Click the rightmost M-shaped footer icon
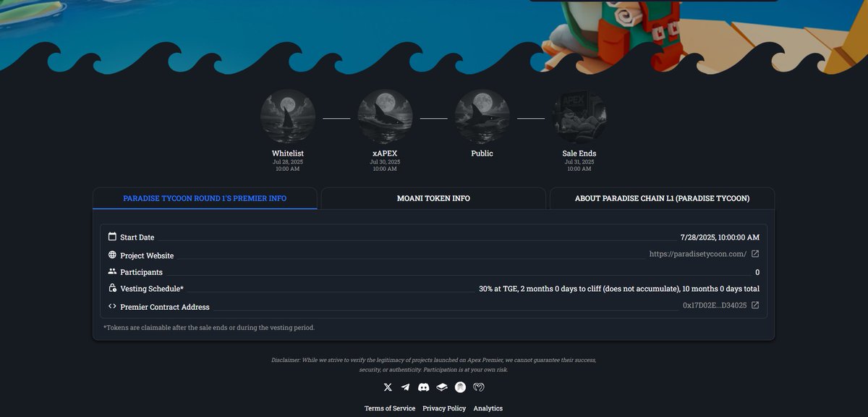Screen dimensions: 868x417 pyautogui.click(x=477, y=386)
